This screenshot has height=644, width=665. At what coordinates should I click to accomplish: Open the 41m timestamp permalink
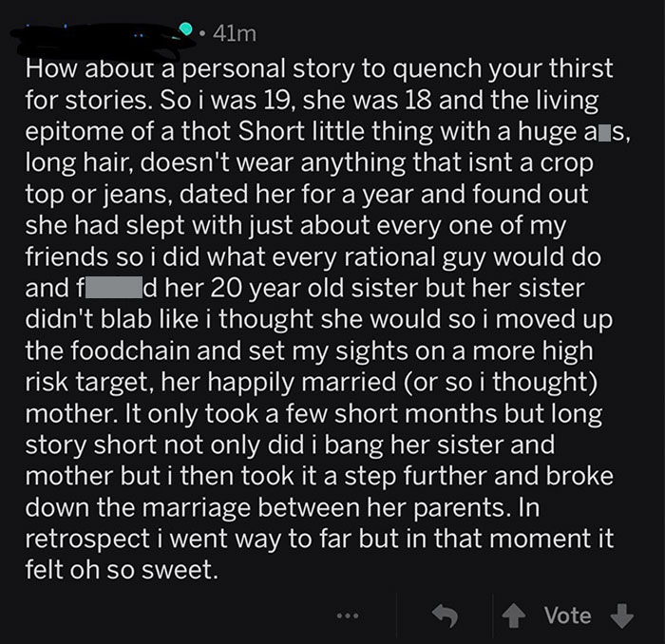point(235,33)
